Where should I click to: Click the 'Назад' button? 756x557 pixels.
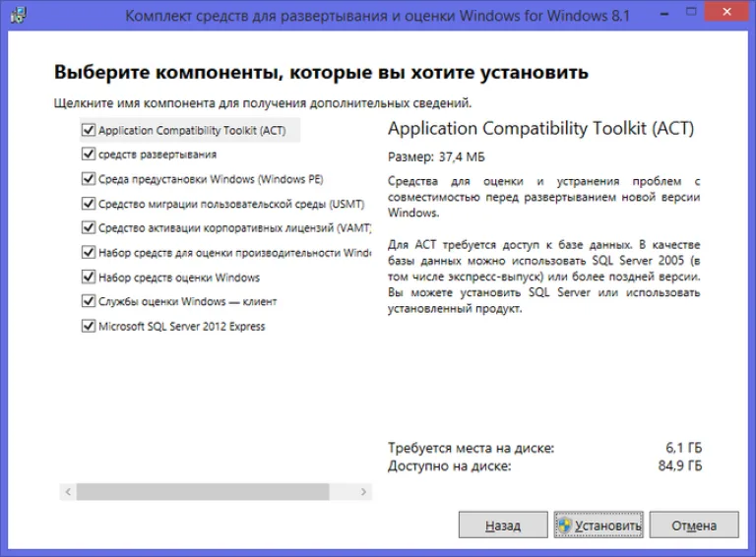pyautogui.click(x=503, y=525)
